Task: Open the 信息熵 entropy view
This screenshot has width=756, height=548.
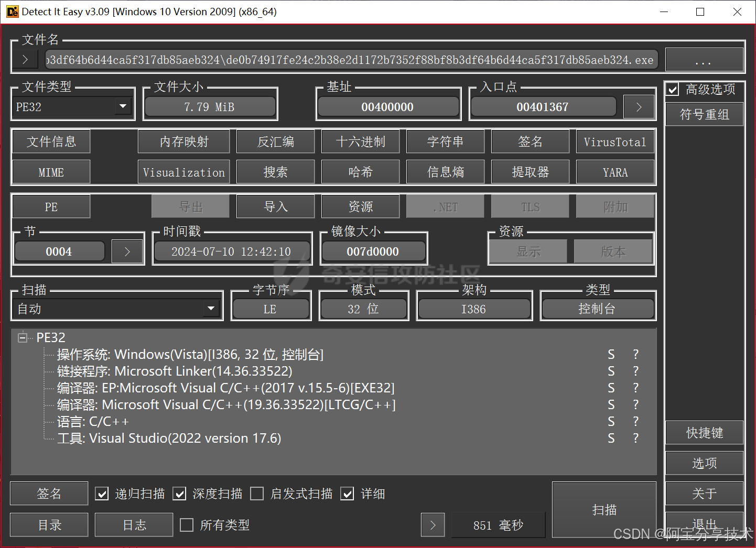Action: (x=446, y=172)
